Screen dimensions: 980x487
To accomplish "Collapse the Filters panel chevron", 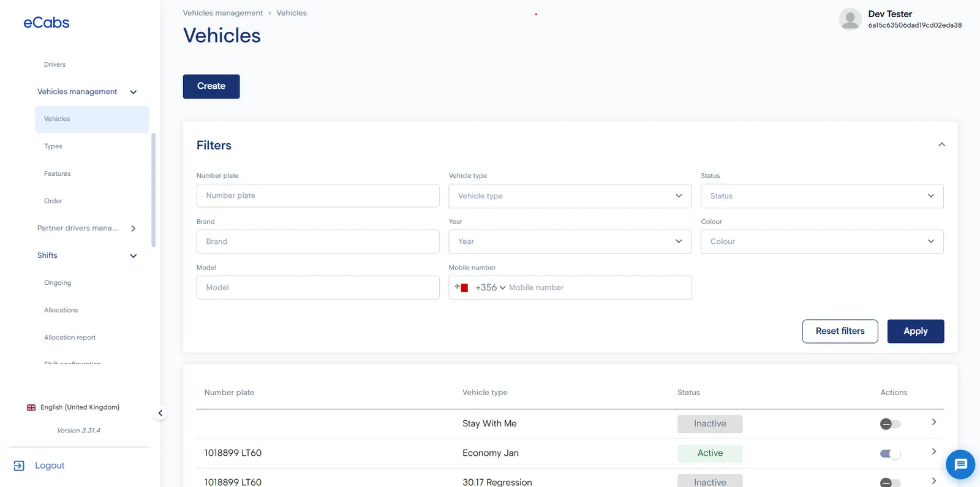I will (941, 145).
